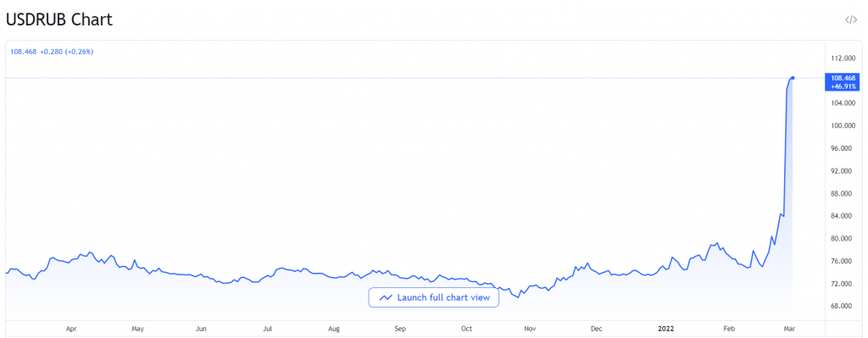This screenshot has width=868, height=338.
Task: Click the chart line icon in Launch button
Action: pyautogui.click(x=386, y=297)
